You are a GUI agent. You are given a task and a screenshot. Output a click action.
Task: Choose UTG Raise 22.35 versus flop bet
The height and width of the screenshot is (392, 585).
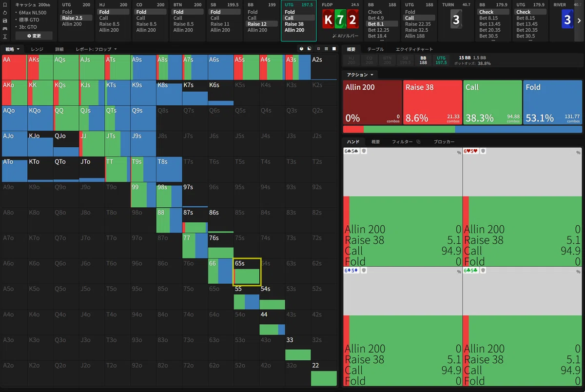(420, 24)
